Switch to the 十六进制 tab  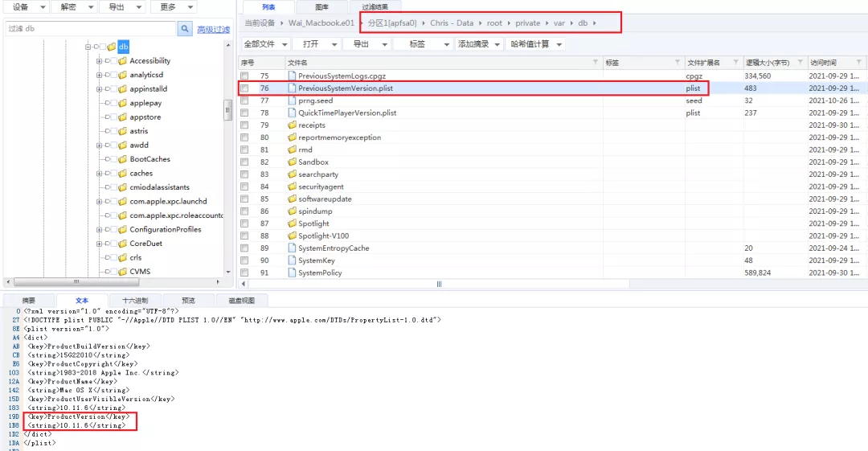coord(135,301)
